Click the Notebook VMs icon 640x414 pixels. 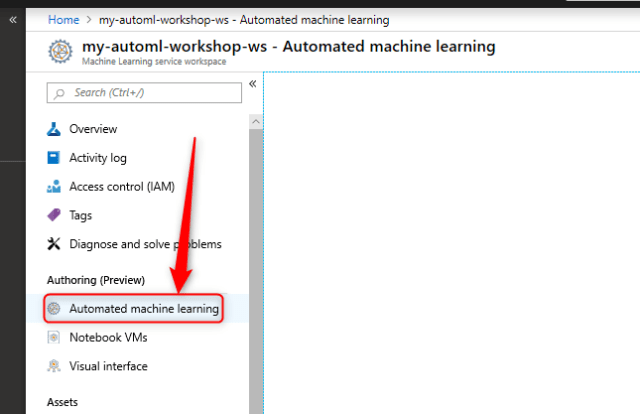[x=53, y=337]
